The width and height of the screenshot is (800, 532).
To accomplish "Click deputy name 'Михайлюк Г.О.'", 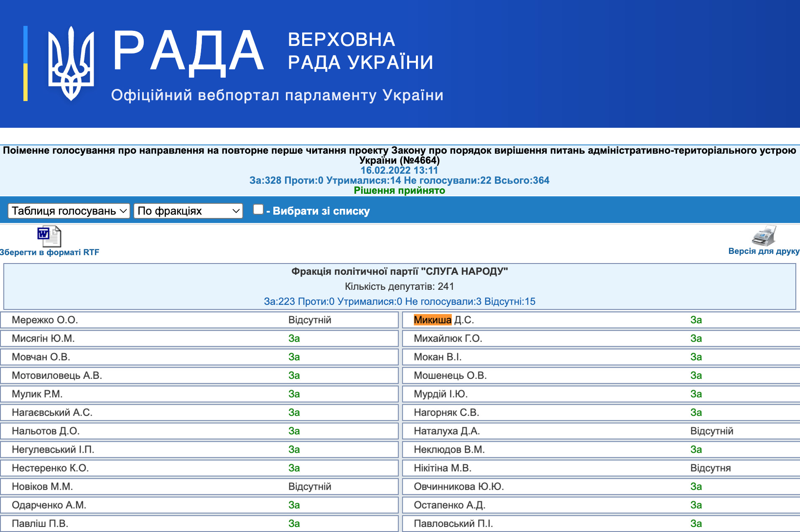I will 448,338.
